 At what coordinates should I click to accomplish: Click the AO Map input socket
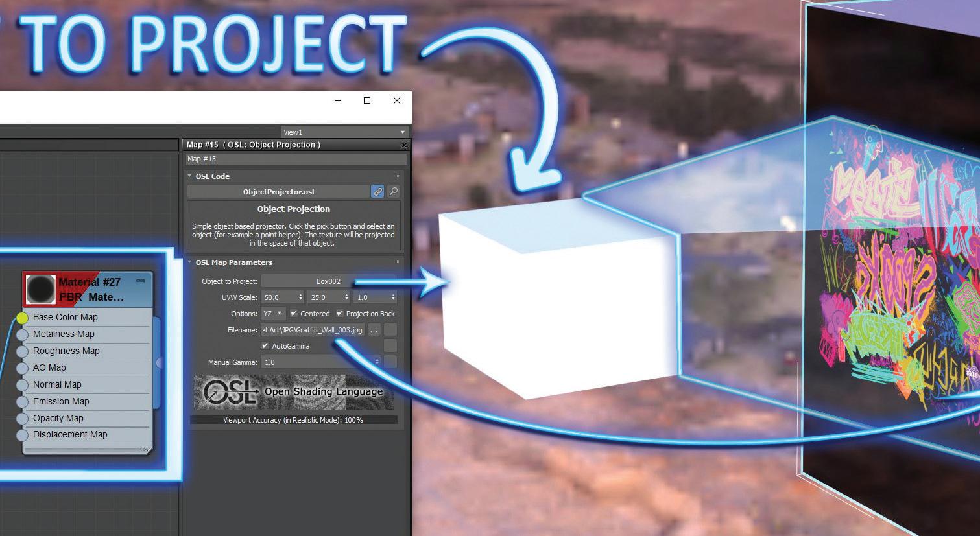(22, 368)
